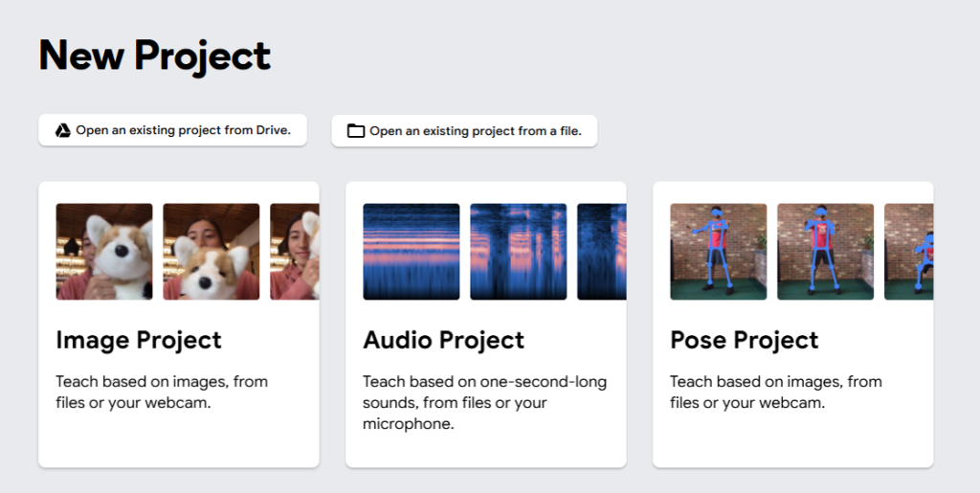The height and width of the screenshot is (493, 980).
Task: Click the second spectrogram thumbnail in Audio Project
Action: point(519,252)
